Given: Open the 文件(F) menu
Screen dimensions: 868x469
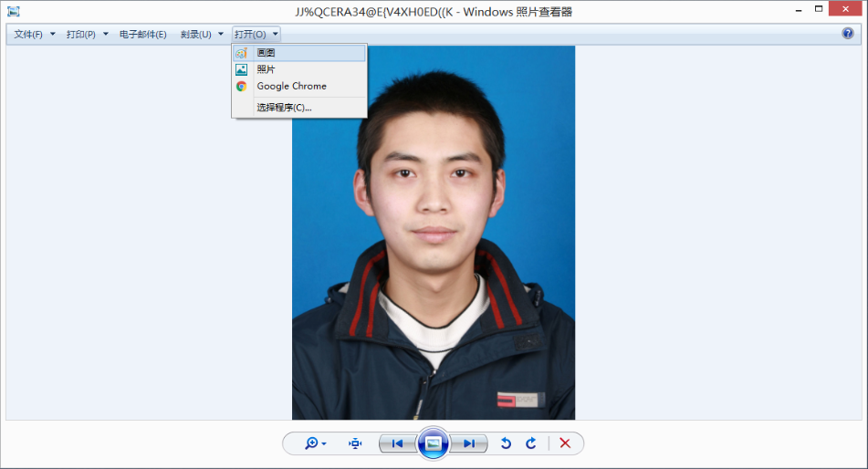Looking at the screenshot, I should [28, 35].
